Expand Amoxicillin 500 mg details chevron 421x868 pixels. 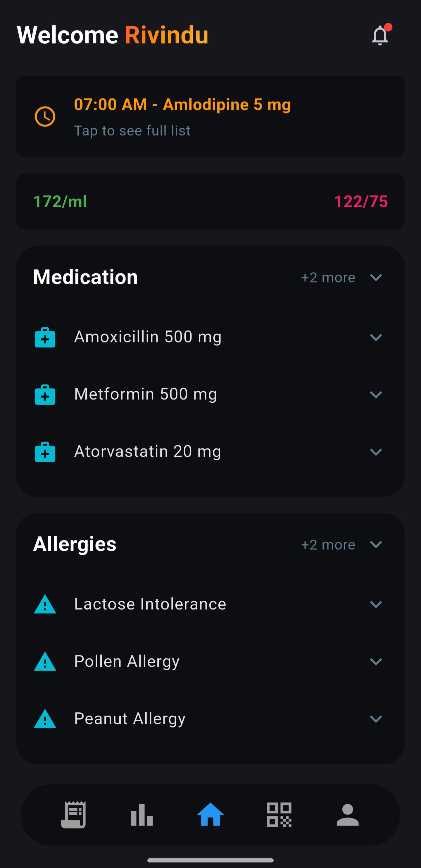coord(376,337)
